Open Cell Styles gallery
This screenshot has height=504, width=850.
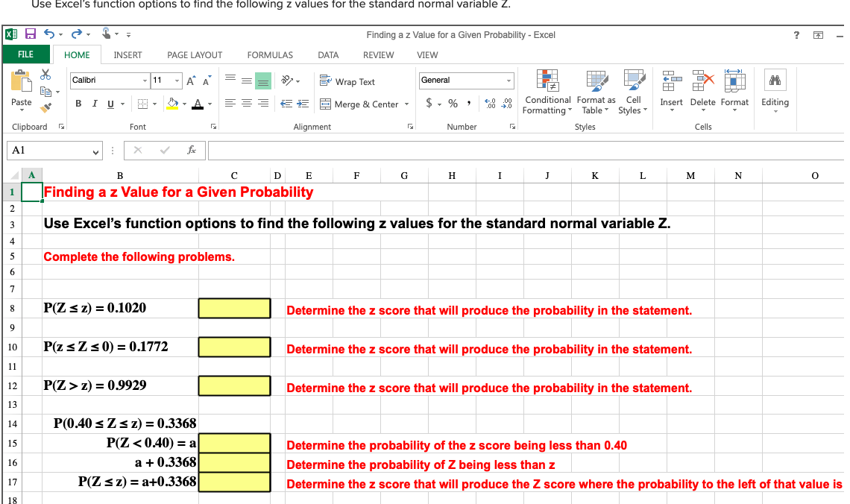(x=633, y=93)
